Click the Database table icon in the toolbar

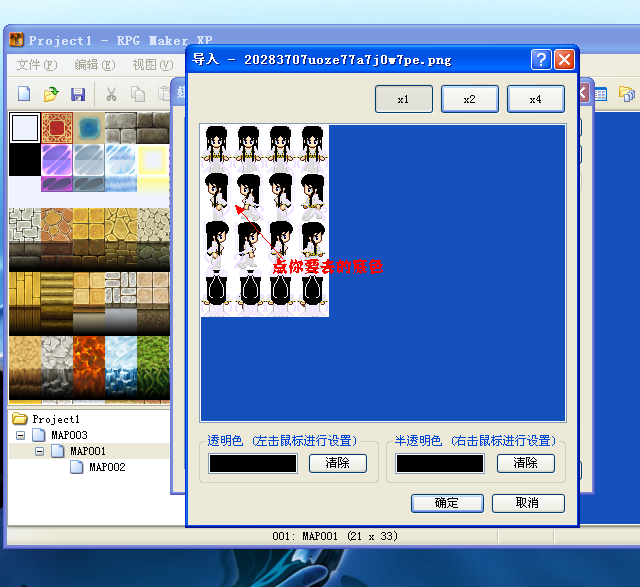coord(600,94)
